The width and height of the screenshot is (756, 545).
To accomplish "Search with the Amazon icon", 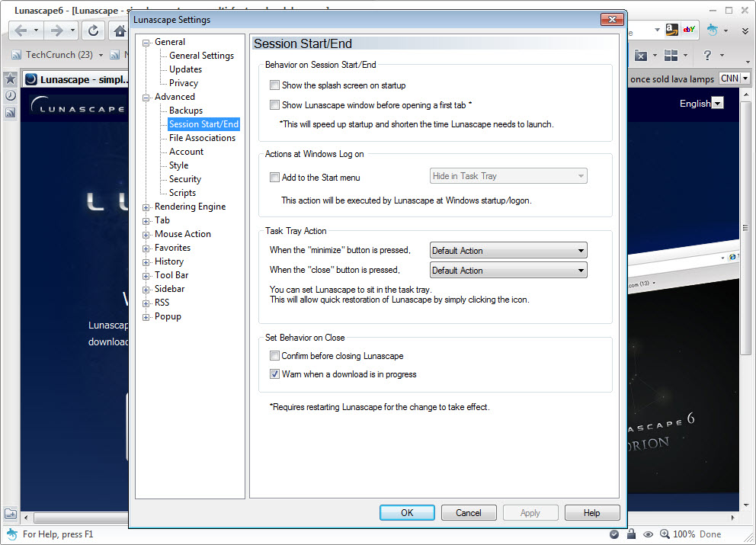I will pos(671,30).
